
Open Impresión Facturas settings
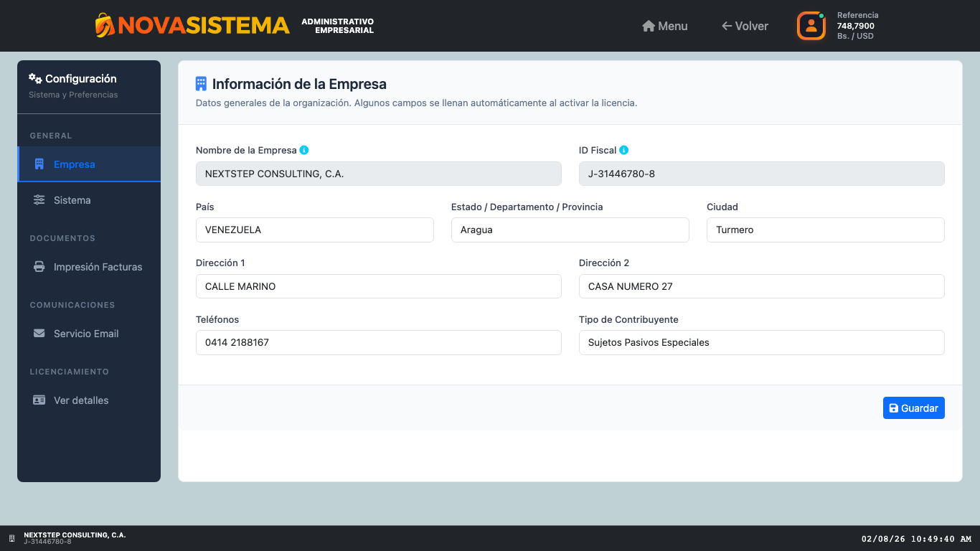(89, 267)
